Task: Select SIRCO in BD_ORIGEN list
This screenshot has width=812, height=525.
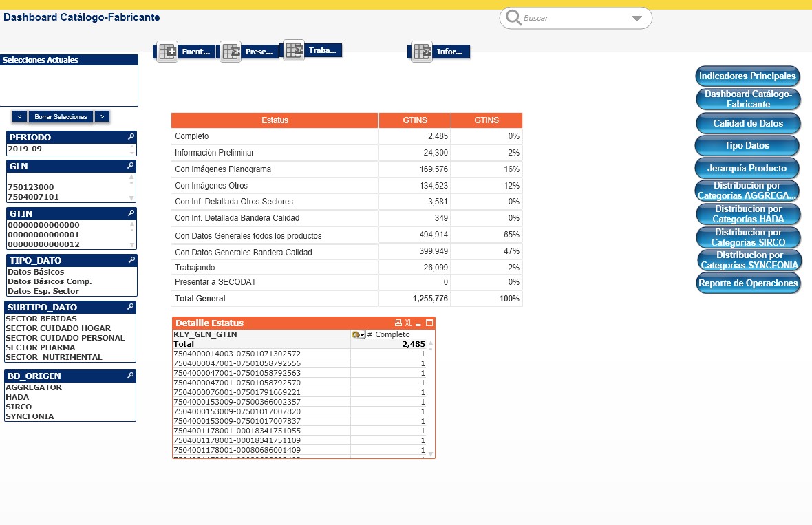Action: [19, 407]
